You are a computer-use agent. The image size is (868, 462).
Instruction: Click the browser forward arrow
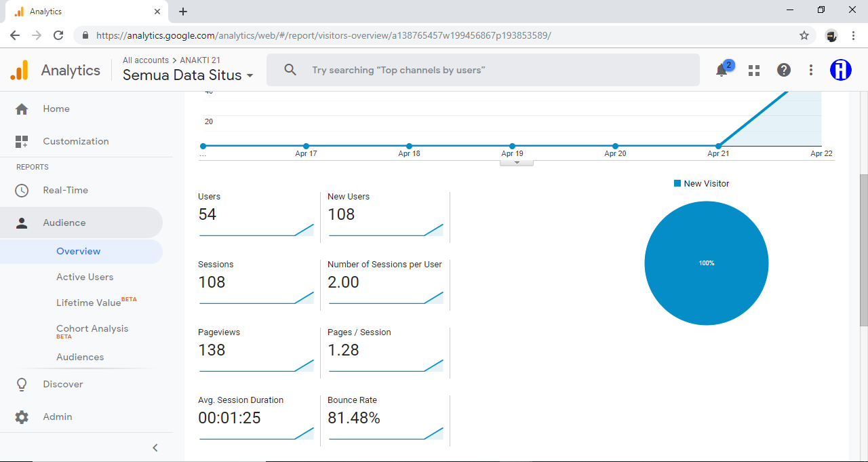pyautogui.click(x=37, y=35)
